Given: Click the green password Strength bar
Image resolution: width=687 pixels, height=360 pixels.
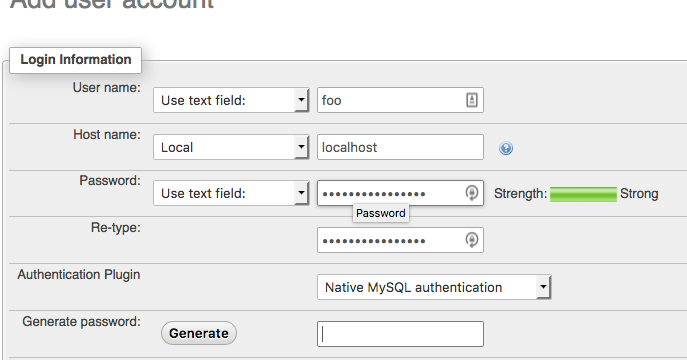Looking at the screenshot, I should click(583, 194).
